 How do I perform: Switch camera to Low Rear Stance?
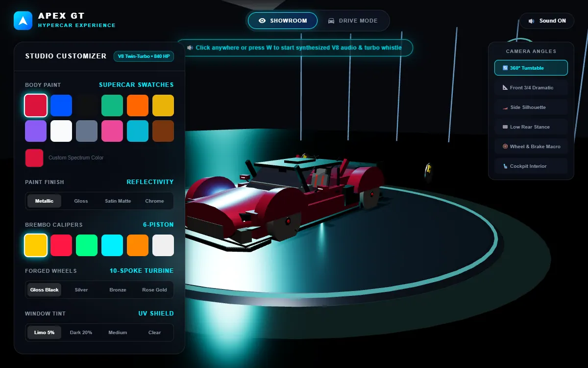coord(531,127)
